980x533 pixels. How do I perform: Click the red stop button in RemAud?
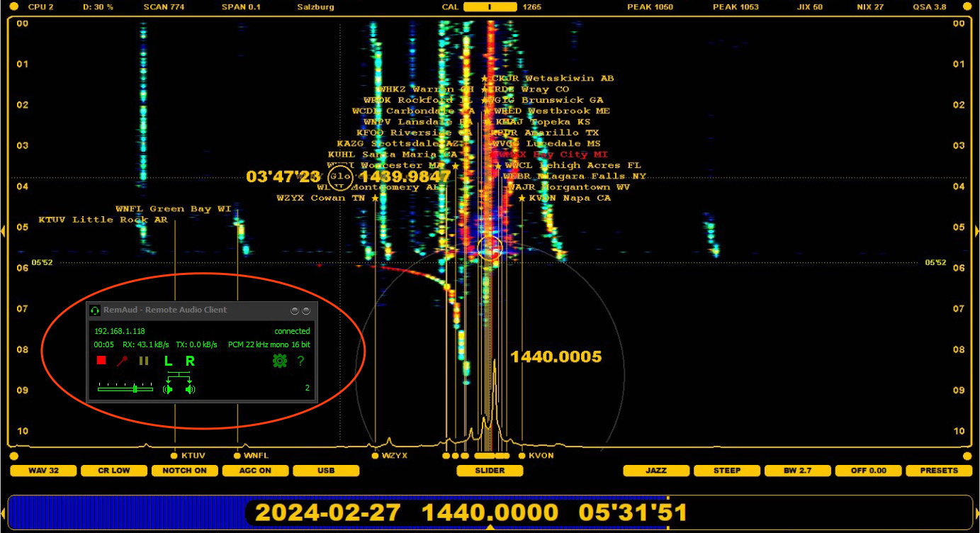(x=101, y=361)
